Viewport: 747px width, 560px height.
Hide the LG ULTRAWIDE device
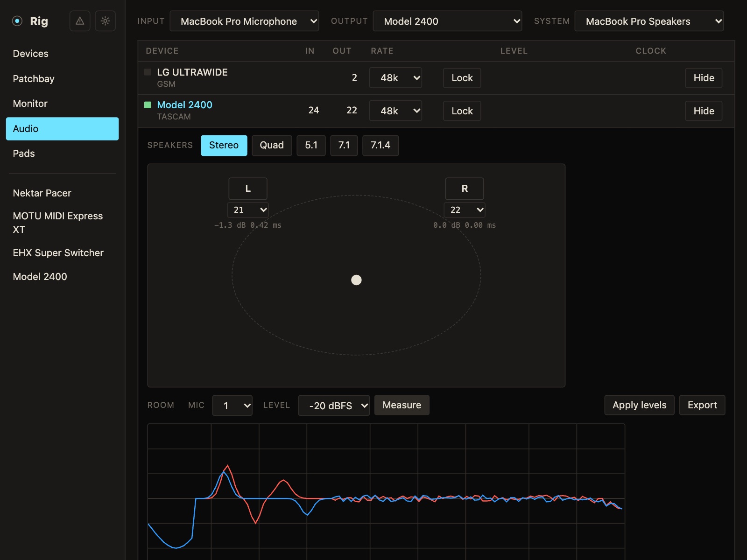click(x=704, y=78)
